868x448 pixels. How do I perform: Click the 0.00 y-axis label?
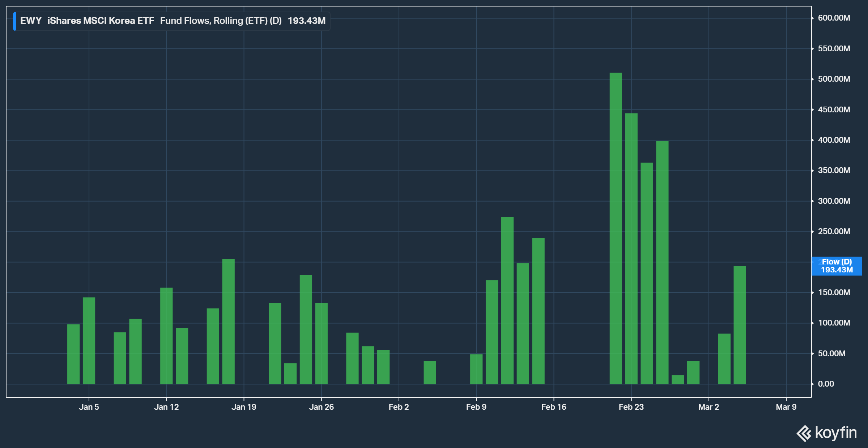[x=826, y=384]
